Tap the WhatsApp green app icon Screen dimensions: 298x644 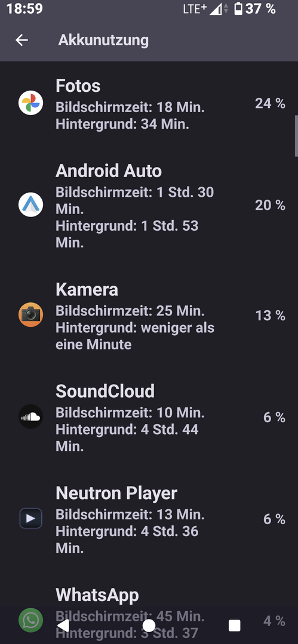31,620
